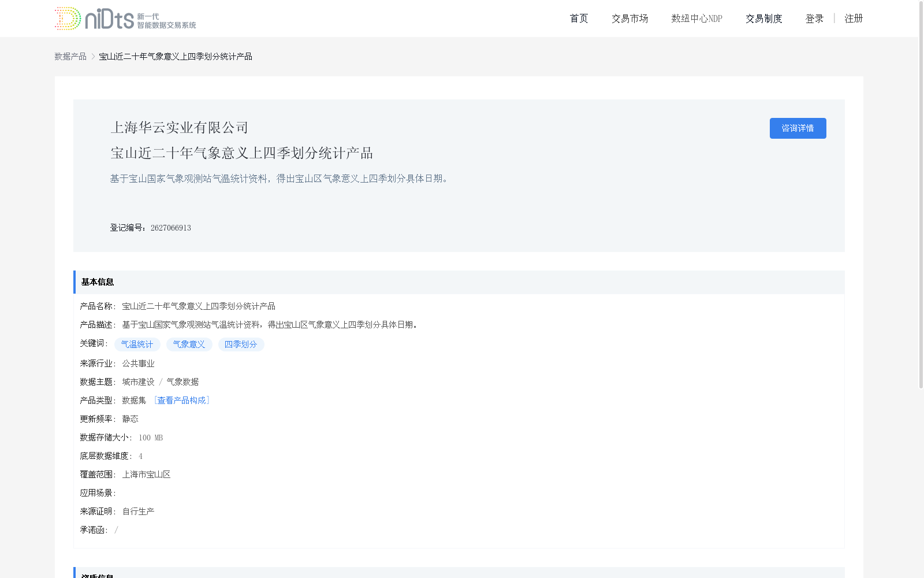Image resolution: width=924 pixels, height=578 pixels.
Task: Click the 气象数据 data theme value
Action: (182, 381)
